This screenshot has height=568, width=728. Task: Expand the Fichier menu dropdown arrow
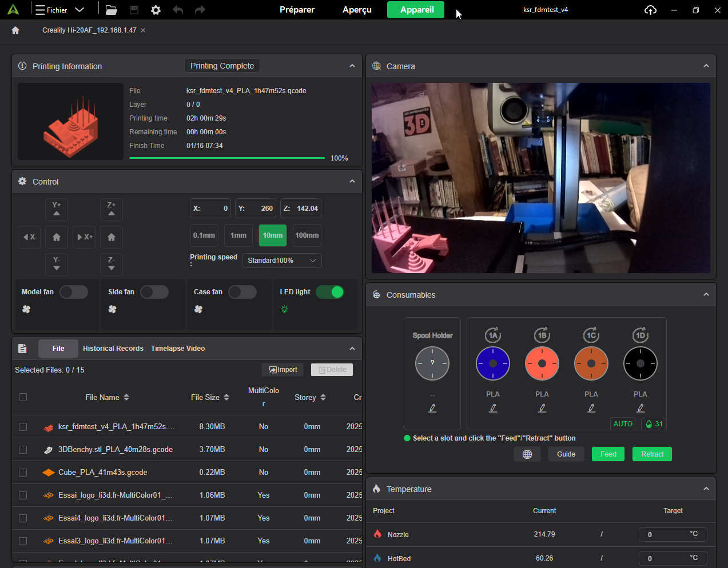(x=79, y=10)
